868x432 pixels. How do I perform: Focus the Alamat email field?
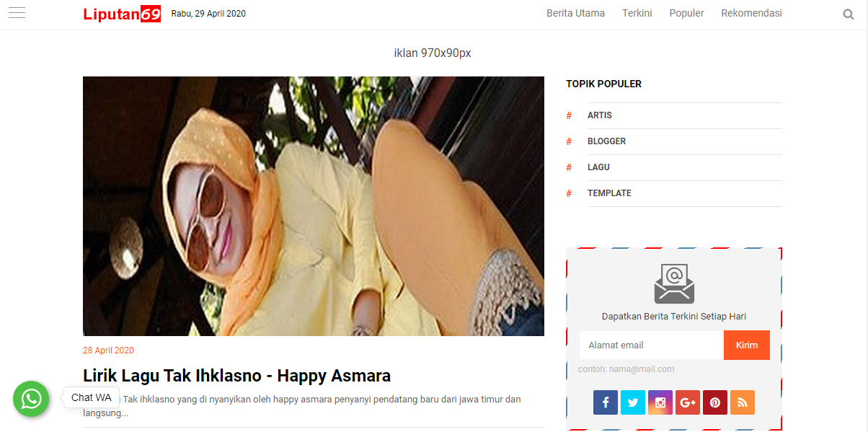(651, 345)
